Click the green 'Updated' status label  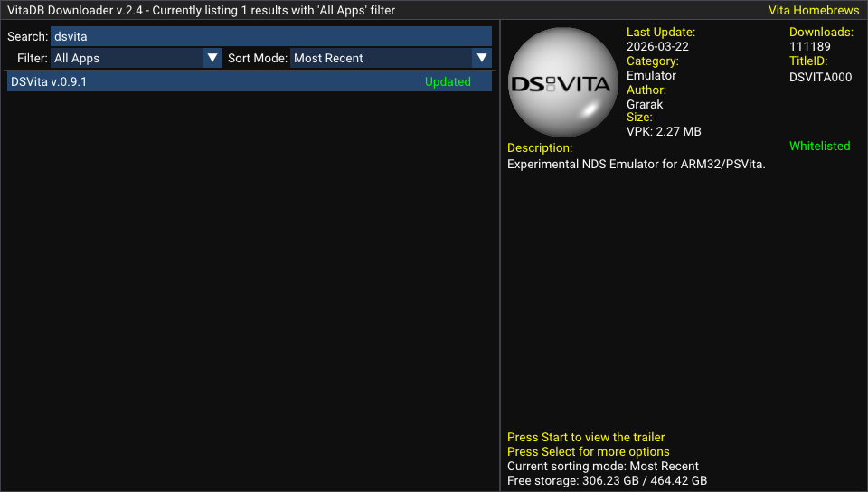coord(448,81)
